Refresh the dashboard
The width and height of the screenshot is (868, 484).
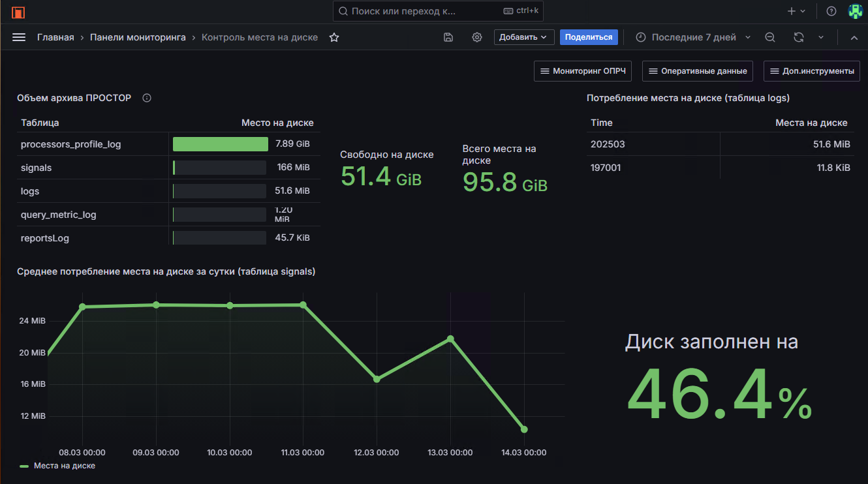798,37
